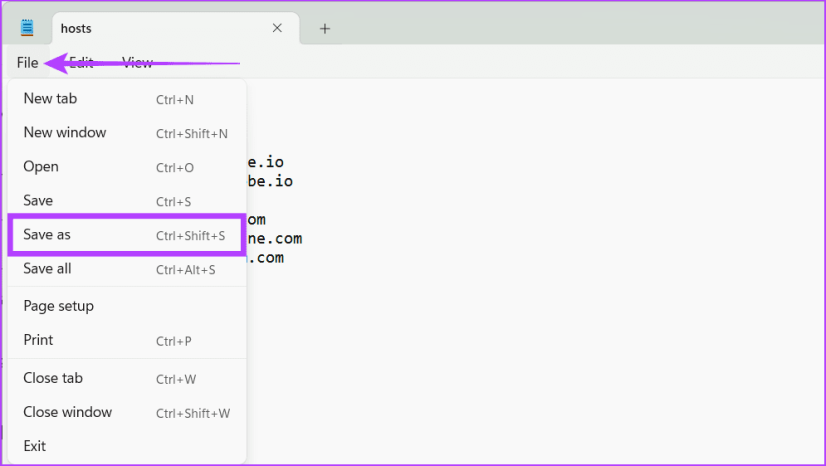Screen dimensions: 826x466
Task: Select Close tab menu item
Action: coord(127,378)
